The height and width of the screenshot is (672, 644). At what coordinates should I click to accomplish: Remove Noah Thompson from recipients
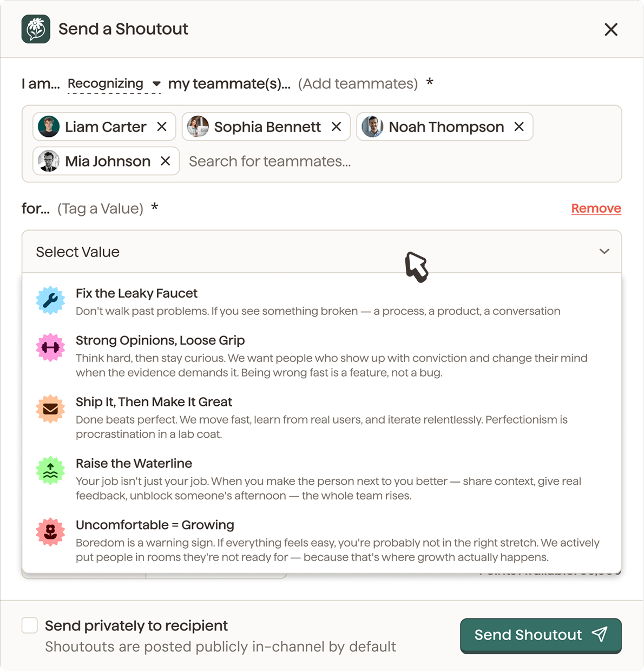pos(519,127)
